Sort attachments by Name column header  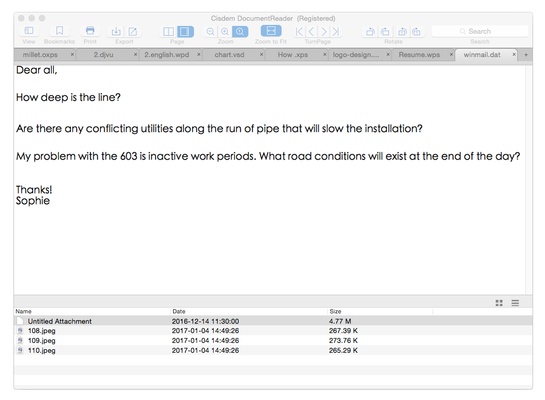point(93,311)
